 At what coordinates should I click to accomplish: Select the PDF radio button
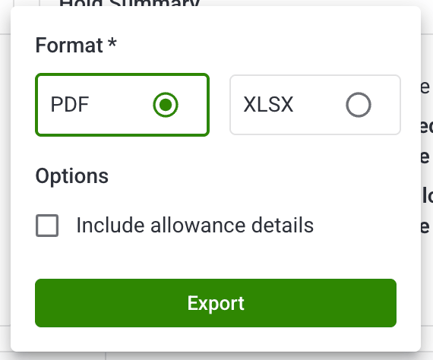(165, 105)
